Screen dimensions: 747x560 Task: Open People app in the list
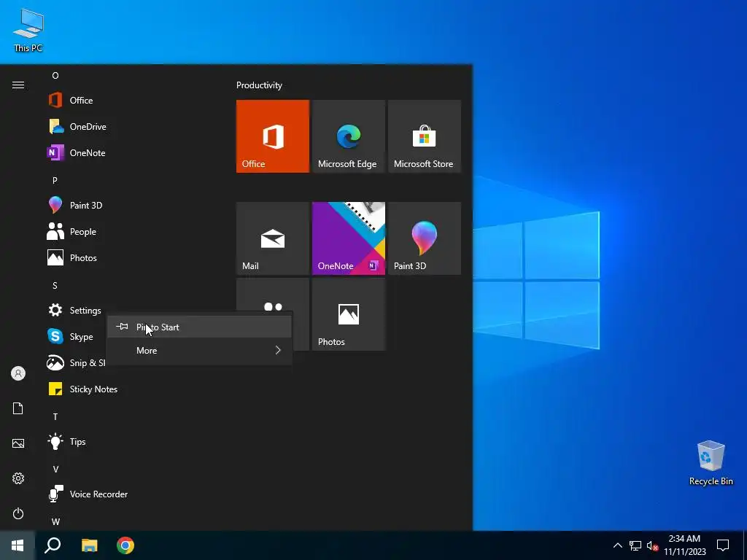[133, 231]
